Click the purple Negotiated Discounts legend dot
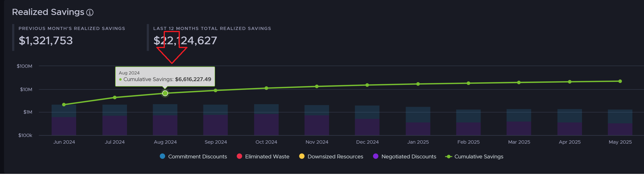The image size is (644, 176). click(375, 156)
